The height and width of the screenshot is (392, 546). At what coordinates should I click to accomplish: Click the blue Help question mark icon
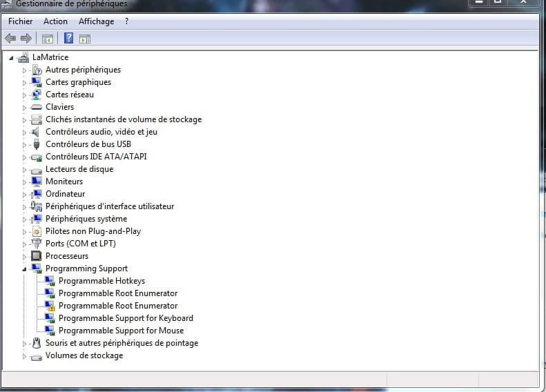pos(68,38)
